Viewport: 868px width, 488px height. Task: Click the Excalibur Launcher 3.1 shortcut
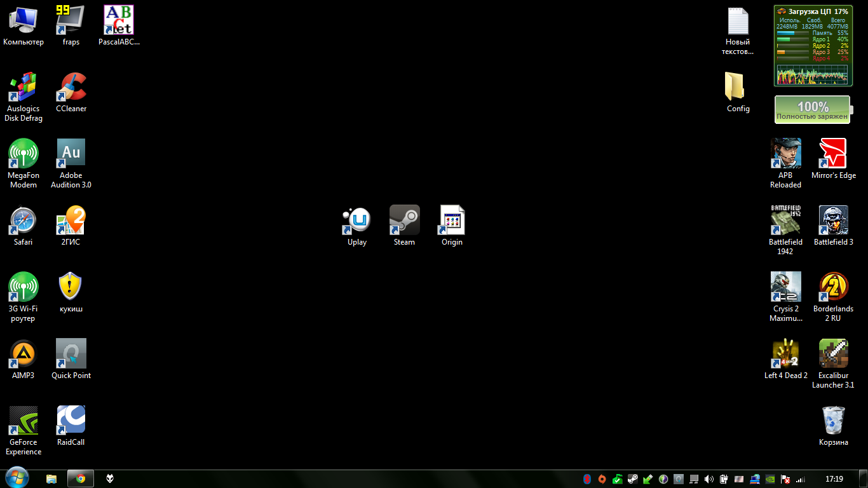[834, 363]
